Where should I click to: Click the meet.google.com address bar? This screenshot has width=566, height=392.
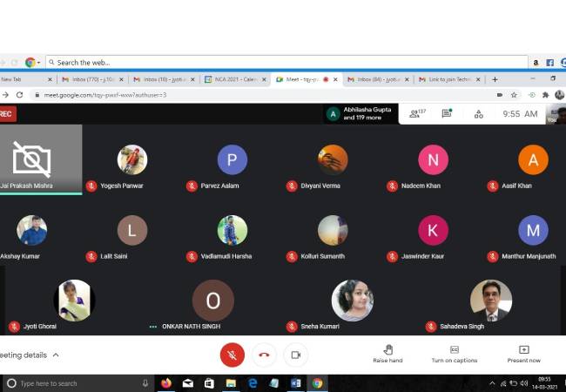[x=261, y=94]
